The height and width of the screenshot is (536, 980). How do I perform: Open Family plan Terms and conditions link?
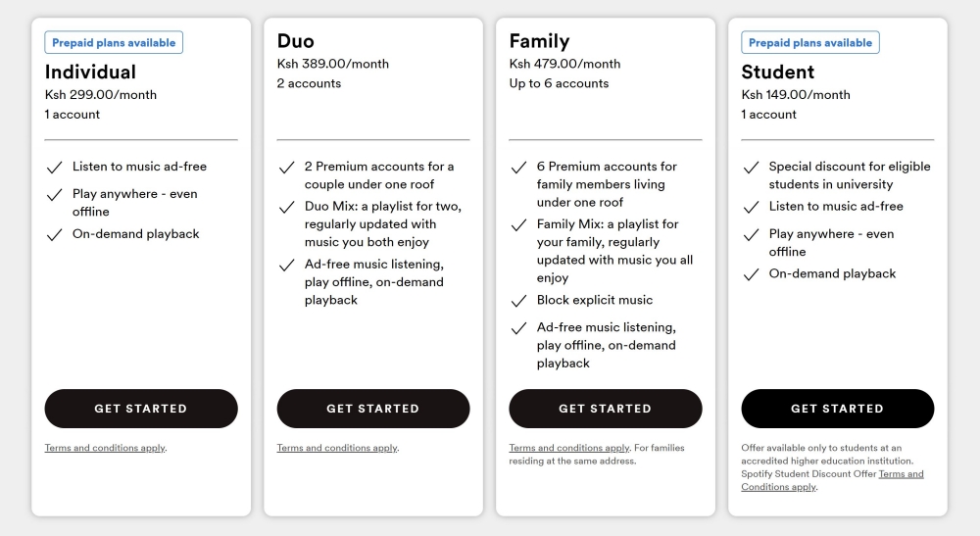(569, 448)
